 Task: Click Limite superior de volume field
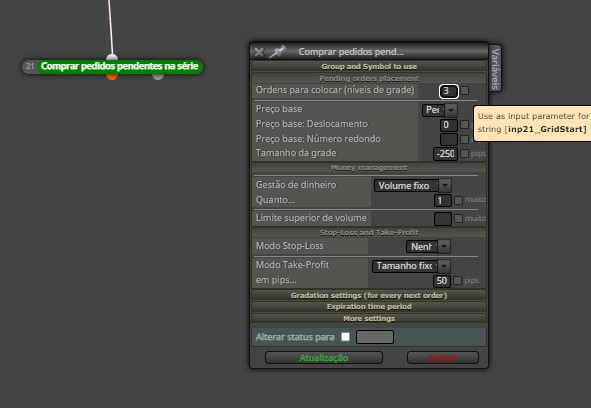pyautogui.click(x=442, y=219)
